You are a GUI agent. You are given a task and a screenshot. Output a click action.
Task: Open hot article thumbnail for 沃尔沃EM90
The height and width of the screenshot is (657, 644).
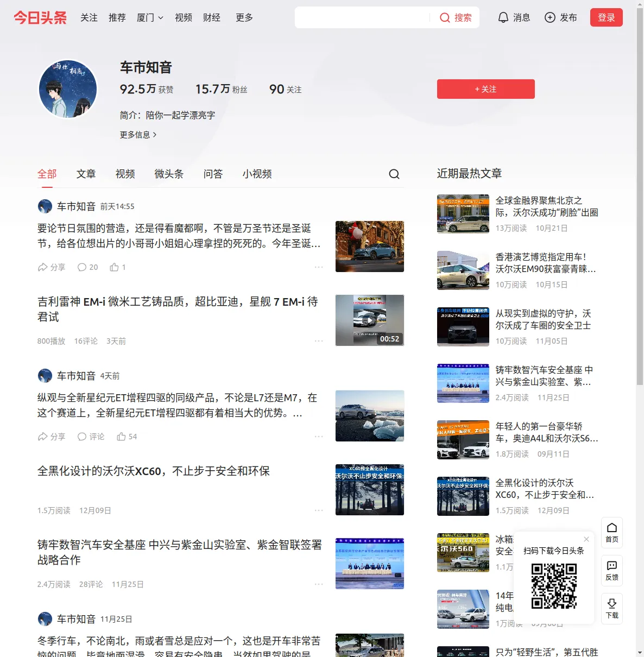463,270
